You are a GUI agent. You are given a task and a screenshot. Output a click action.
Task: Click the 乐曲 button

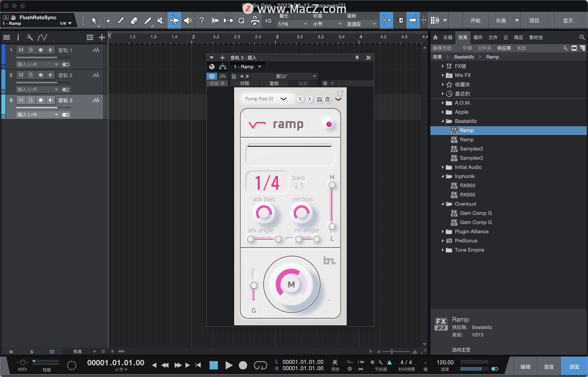pos(501,21)
